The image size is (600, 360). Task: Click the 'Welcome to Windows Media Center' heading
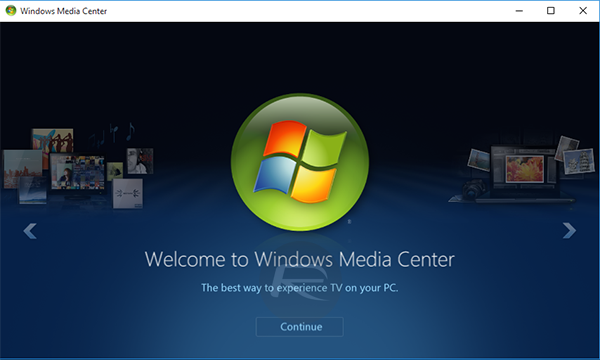pyautogui.click(x=300, y=259)
